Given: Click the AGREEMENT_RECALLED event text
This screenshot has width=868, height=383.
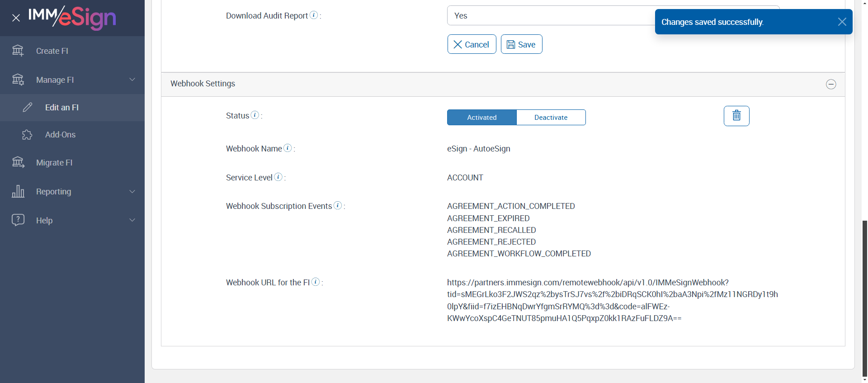Looking at the screenshot, I should pyautogui.click(x=491, y=230).
